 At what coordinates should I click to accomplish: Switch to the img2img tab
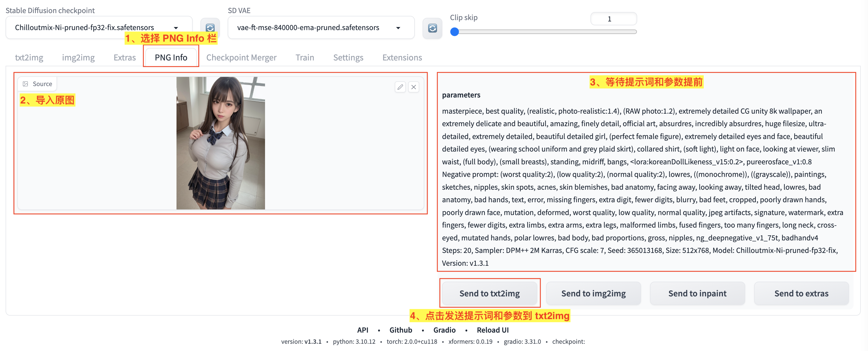78,57
